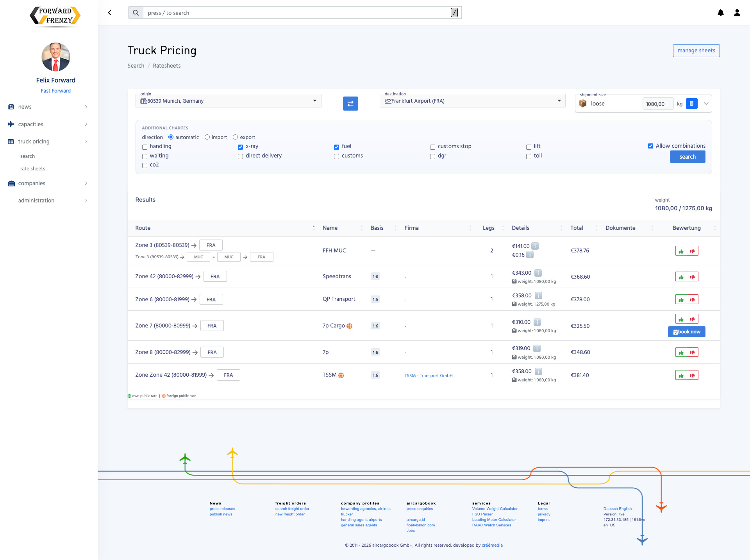
Task: Collapse sidebar with the back arrow
Action: [x=110, y=13]
